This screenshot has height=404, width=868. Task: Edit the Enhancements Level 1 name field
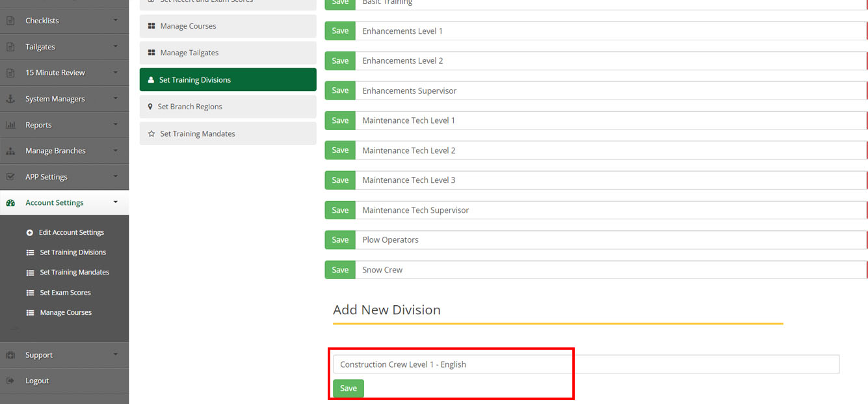click(x=611, y=31)
